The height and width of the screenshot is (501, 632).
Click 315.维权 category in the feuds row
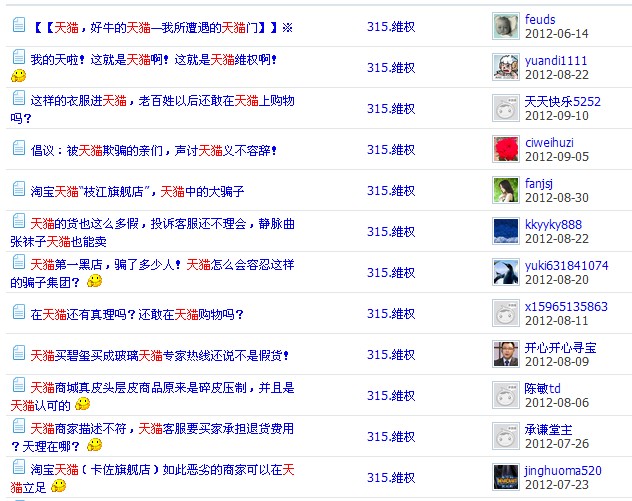(391, 27)
